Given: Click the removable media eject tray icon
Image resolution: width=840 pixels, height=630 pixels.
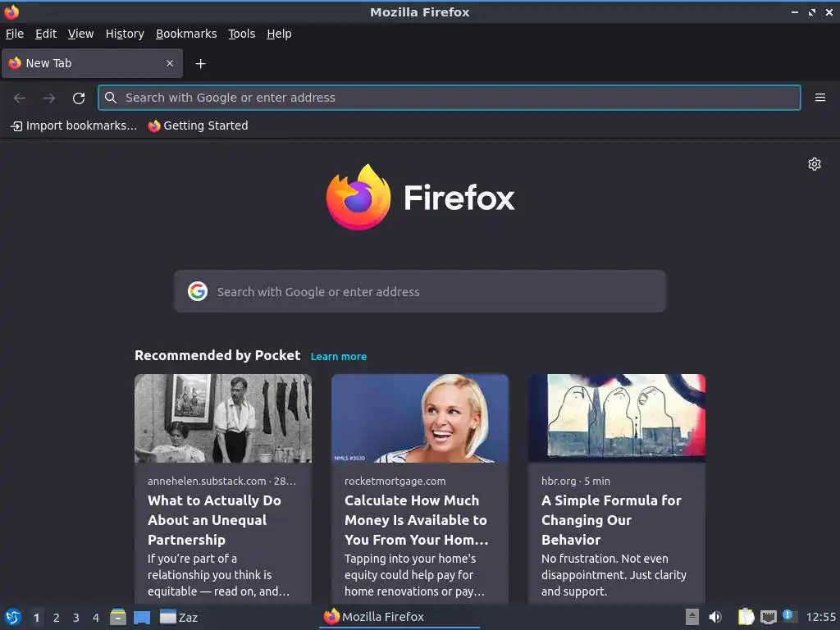Looking at the screenshot, I should point(692,617).
